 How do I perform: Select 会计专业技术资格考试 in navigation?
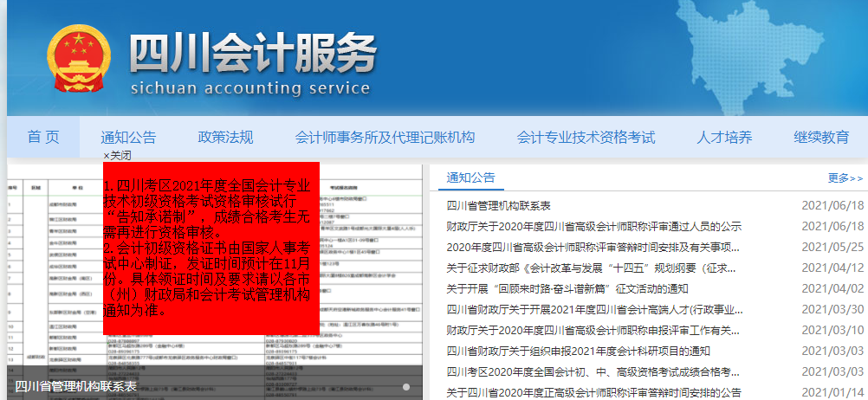pyautogui.click(x=586, y=137)
